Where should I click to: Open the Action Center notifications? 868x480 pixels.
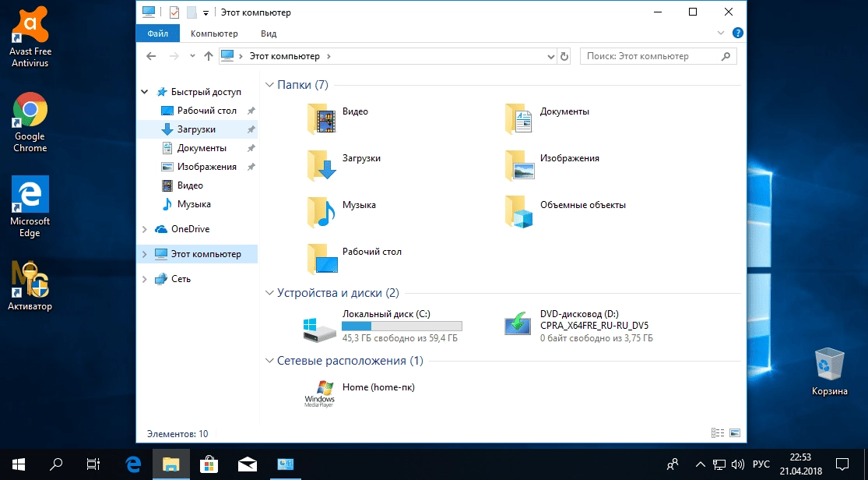[842, 464]
